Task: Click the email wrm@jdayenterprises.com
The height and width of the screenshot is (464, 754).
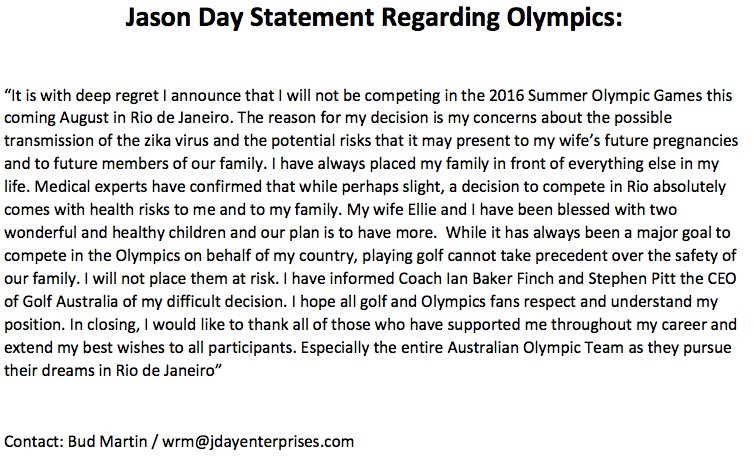Action: pyautogui.click(x=258, y=441)
